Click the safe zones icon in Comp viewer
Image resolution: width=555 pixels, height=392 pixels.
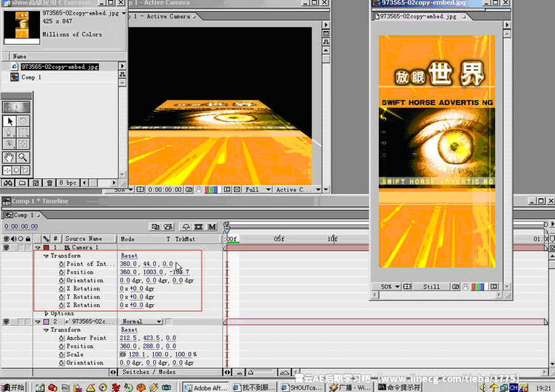141,189
